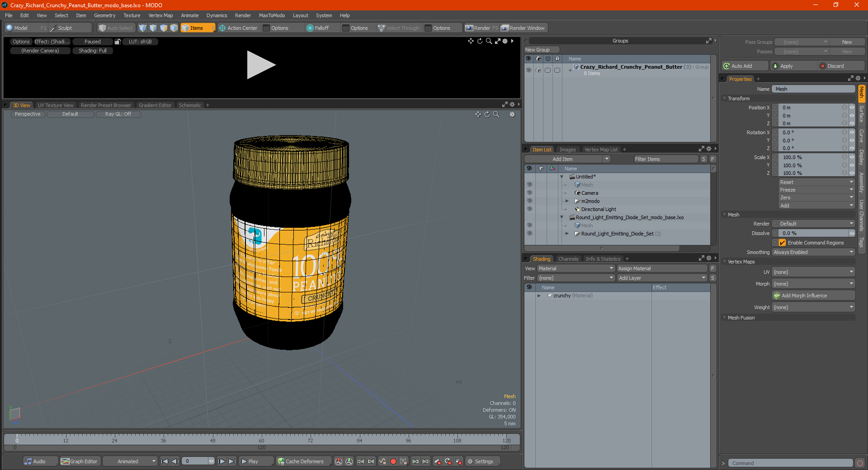
Task: Expand the m2modo tree item
Action: tap(567, 201)
